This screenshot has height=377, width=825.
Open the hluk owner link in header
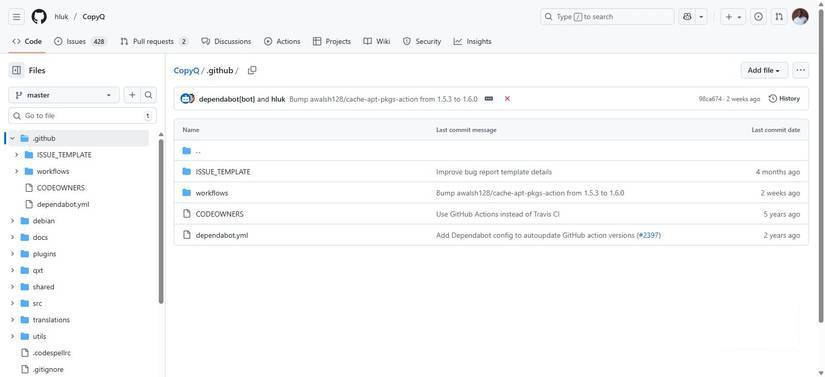pos(62,17)
